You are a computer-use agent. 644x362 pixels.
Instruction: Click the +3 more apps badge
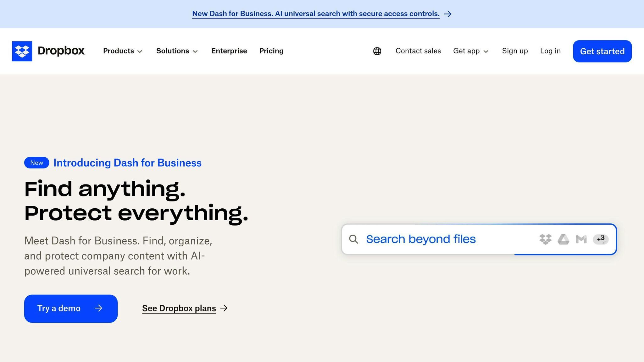pos(600,239)
